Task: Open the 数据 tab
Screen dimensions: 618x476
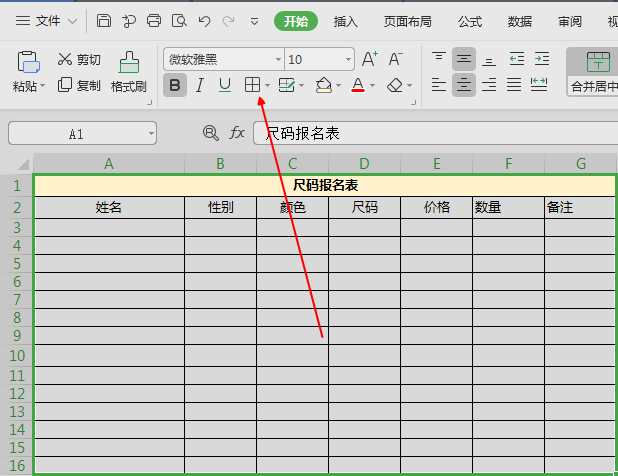Action: coord(519,21)
